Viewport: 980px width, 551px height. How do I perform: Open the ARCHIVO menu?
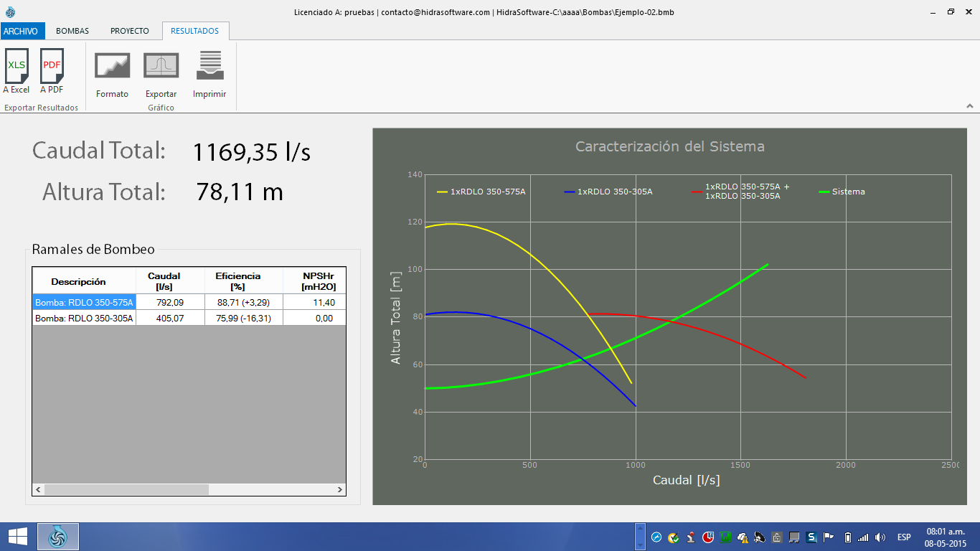tap(21, 31)
